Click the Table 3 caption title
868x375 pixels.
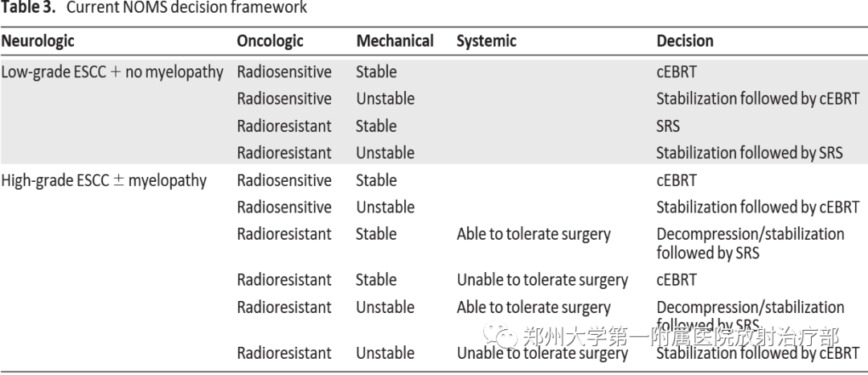click(x=154, y=8)
